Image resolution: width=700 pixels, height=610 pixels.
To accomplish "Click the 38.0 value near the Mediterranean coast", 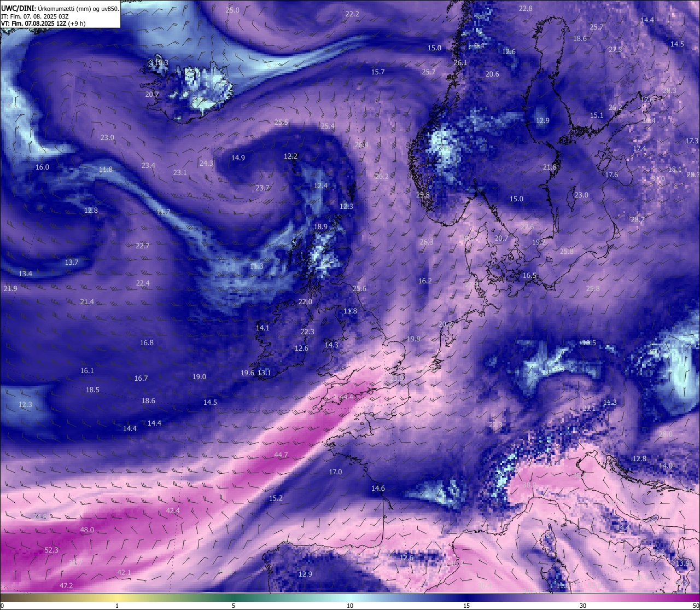I will (x=529, y=485).
